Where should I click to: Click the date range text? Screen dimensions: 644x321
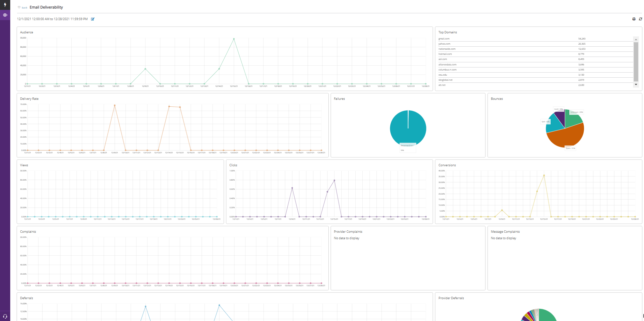[x=53, y=19]
